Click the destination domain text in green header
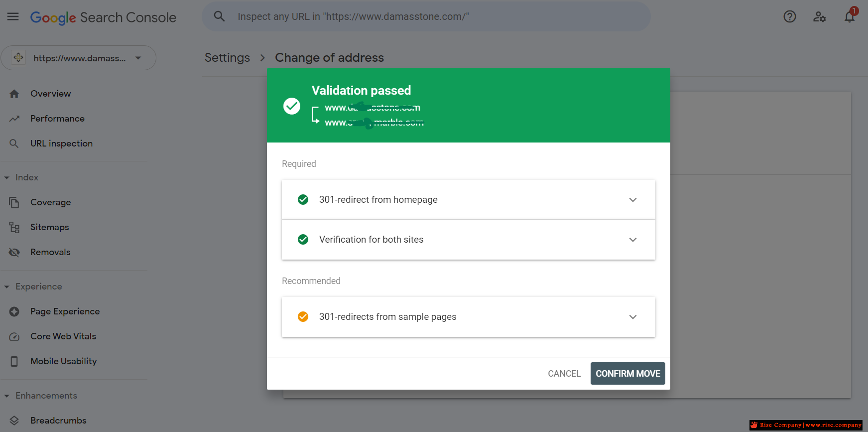This screenshot has width=868, height=432. (x=374, y=123)
